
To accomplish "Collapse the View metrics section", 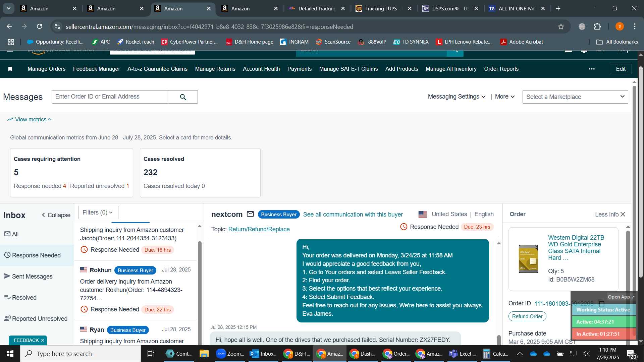I will (30, 119).
